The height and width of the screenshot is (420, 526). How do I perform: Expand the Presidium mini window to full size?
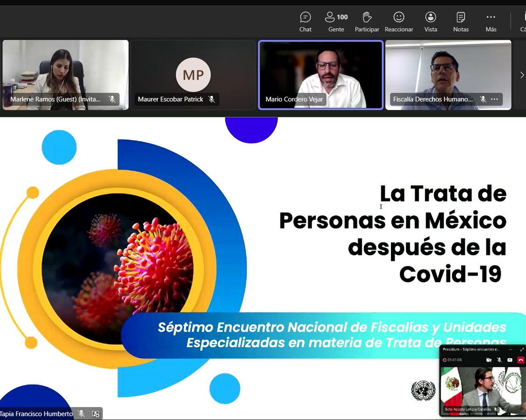522,349
